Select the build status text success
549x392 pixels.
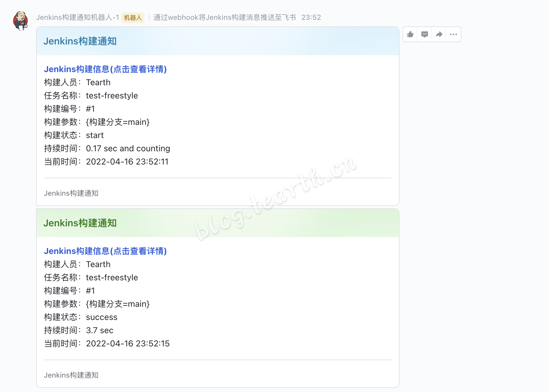point(102,317)
